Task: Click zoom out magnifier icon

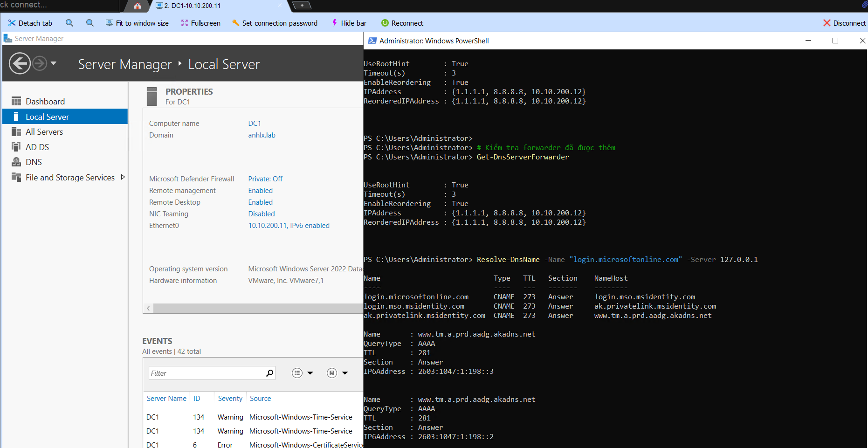Action: point(90,23)
